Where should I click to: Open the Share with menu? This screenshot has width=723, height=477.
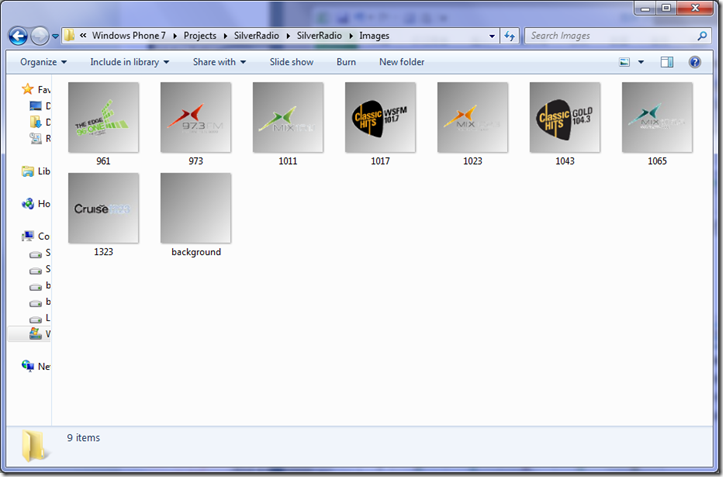pos(219,62)
